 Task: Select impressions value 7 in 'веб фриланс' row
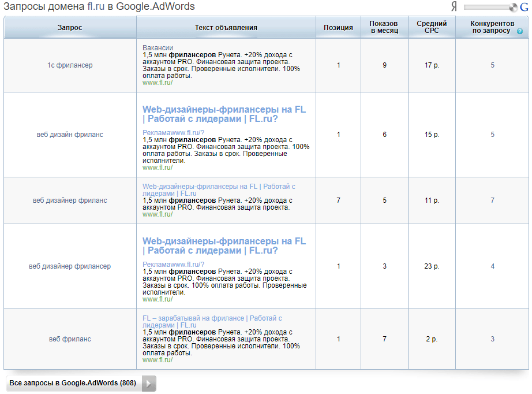coord(384,339)
